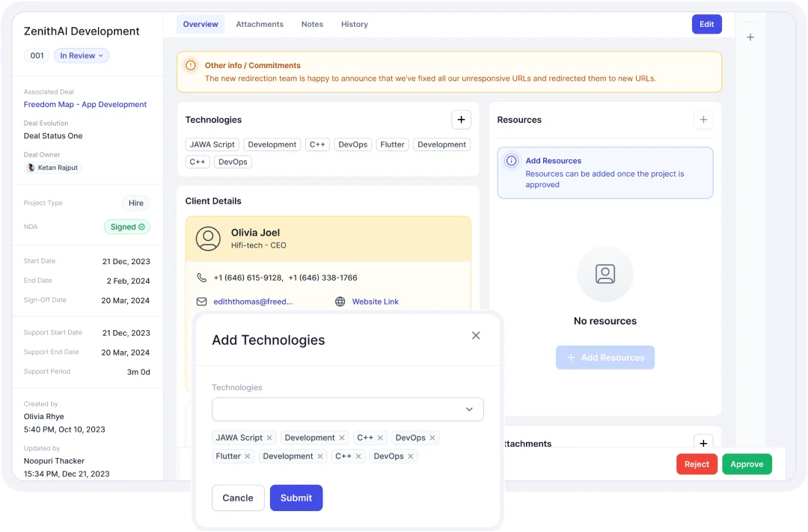Viewport: 808px width, 532px height.
Task: Go to the History tab
Action: (x=355, y=24)
